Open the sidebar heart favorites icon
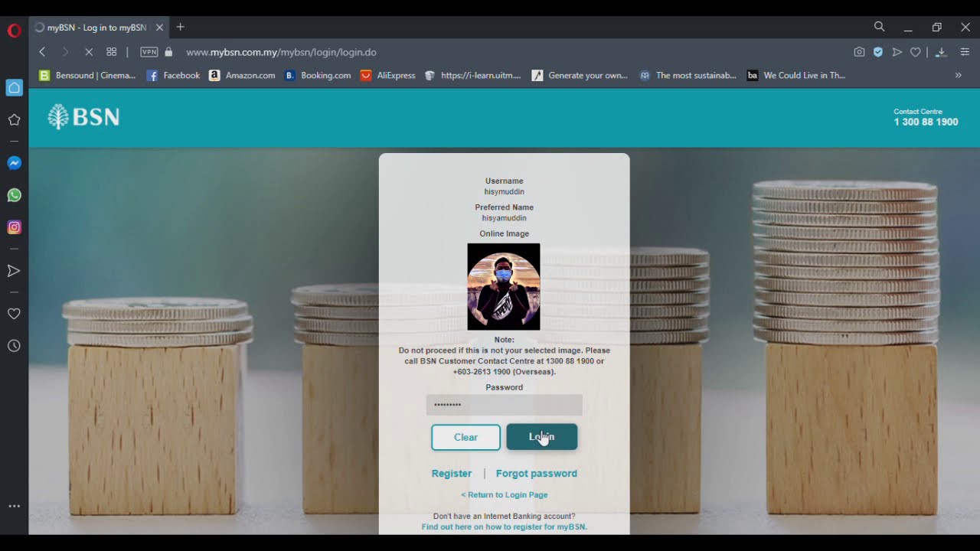 tap(14, 314)
